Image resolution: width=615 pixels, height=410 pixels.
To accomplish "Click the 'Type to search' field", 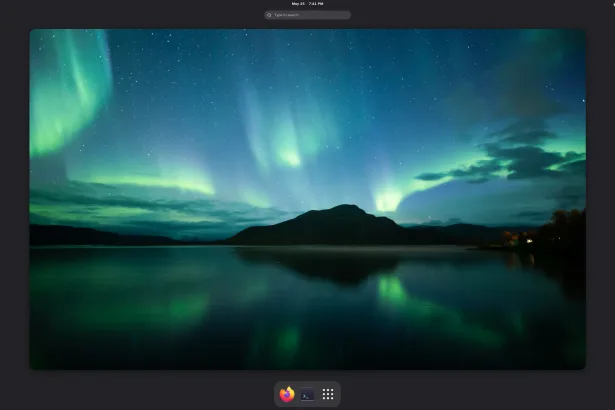I will click(308, 15).
